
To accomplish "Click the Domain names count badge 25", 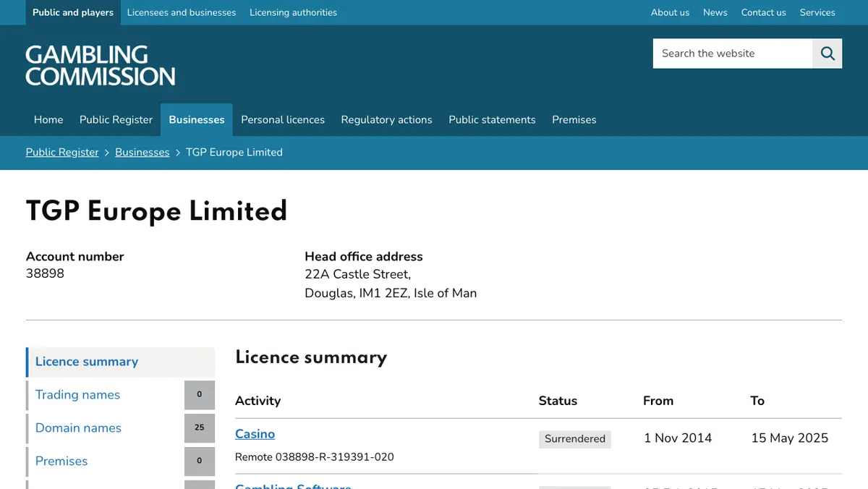I will coord(200,428).
